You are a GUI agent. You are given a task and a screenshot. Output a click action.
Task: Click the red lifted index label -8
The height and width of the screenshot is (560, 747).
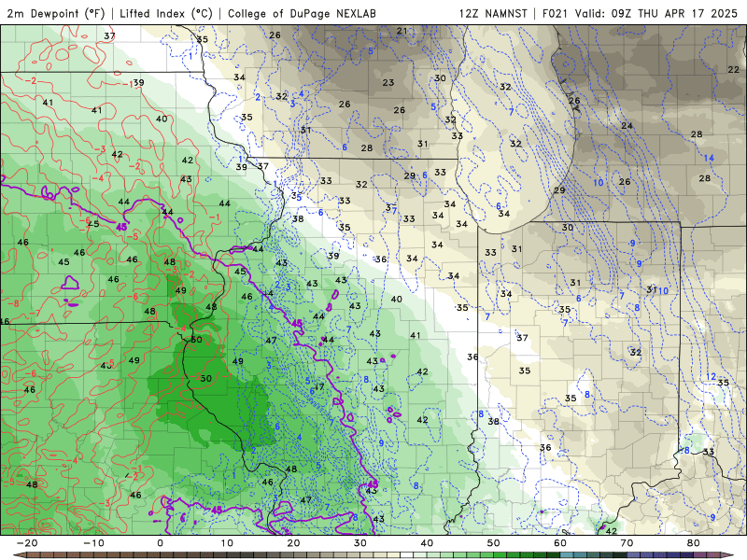pos(13,303)
